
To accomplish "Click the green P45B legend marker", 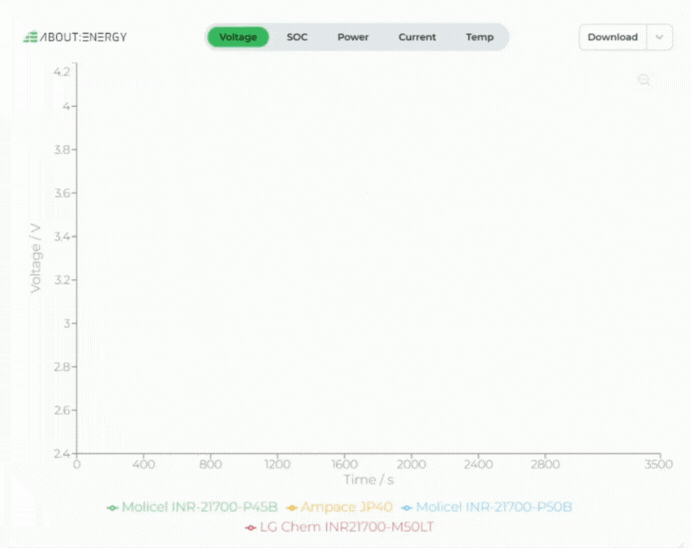I will coord(112,508).
